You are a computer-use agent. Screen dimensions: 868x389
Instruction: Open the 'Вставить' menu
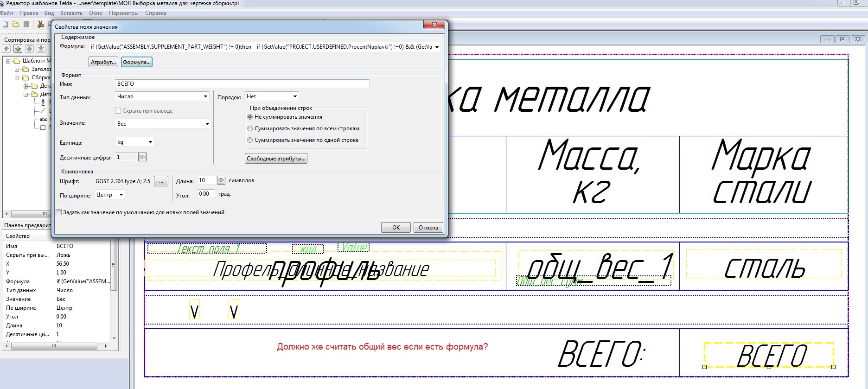click(x=71, y=13)
